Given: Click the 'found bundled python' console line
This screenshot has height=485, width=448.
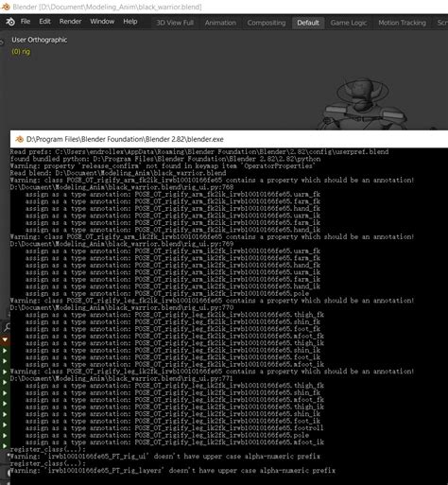Looking at the screenshot, I should pos(165,159).
